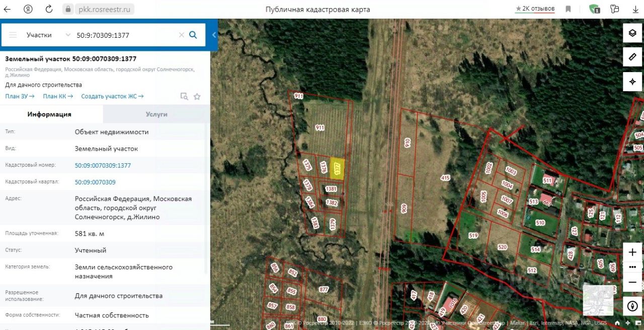Bookmark this page
Viewport: 644px width, 330px height.
(x=568, y=9)
